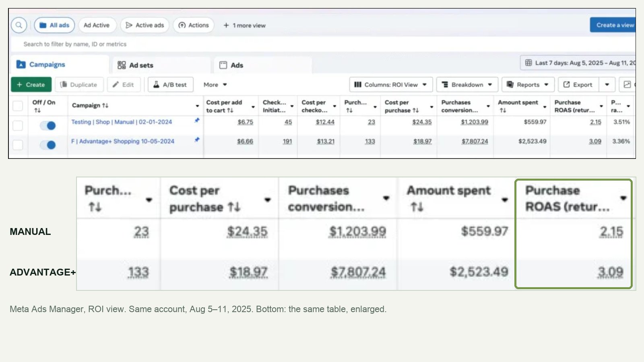This screenshot has width=644, height=362.
Task: Open enlarged Purchase ROAS column arrow
Action: [623, 198]
